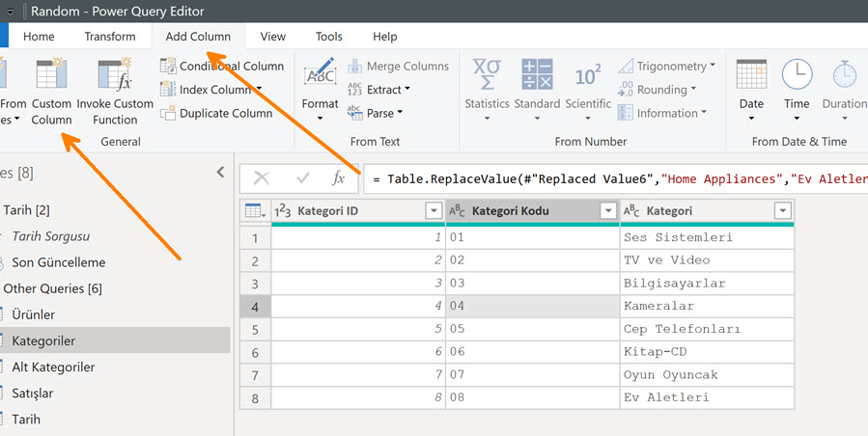Select the Add Column tab
This screenshot has height=436, width=868.
click(x=198, y=37)
